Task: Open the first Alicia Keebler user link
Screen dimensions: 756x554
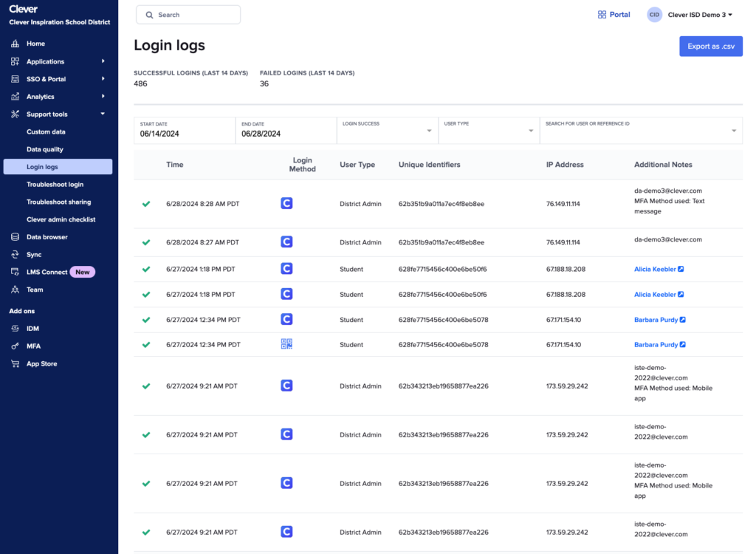Action: tap(655, 270)
